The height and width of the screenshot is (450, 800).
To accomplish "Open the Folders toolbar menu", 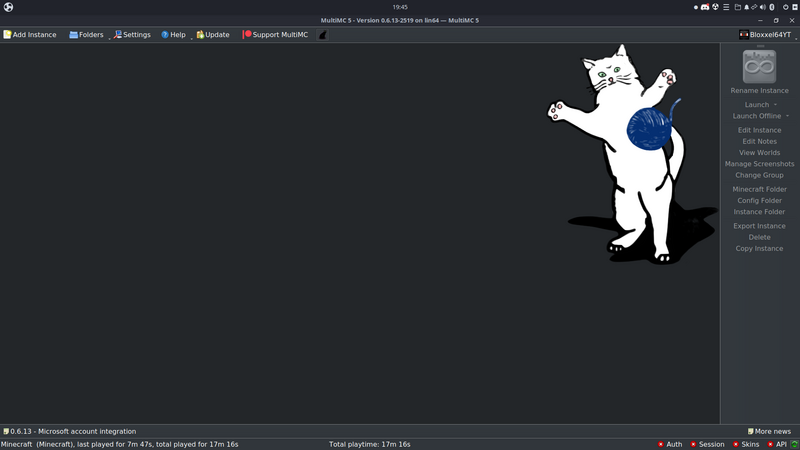I will 86,35.
